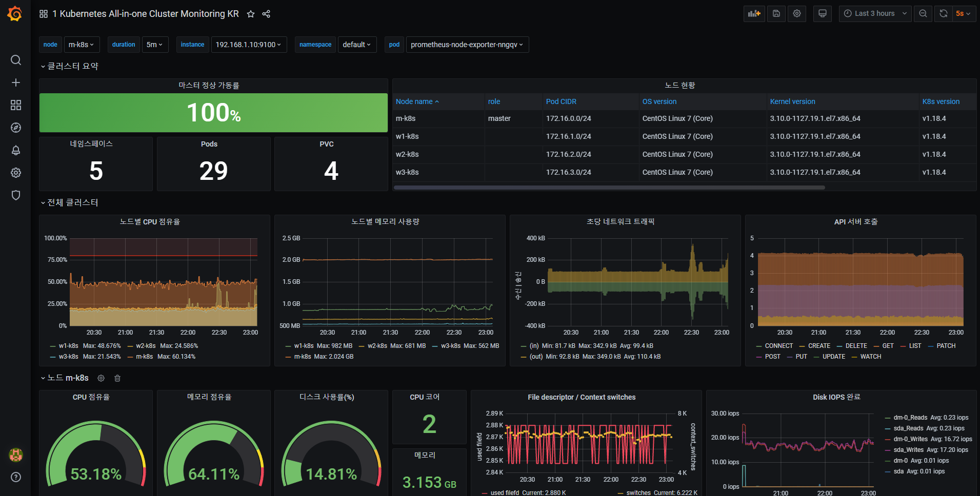The width and height of the screenshot is (980, 496).
Task: Open the Last 3 hours time picker
Action: (x=875, y=14)
